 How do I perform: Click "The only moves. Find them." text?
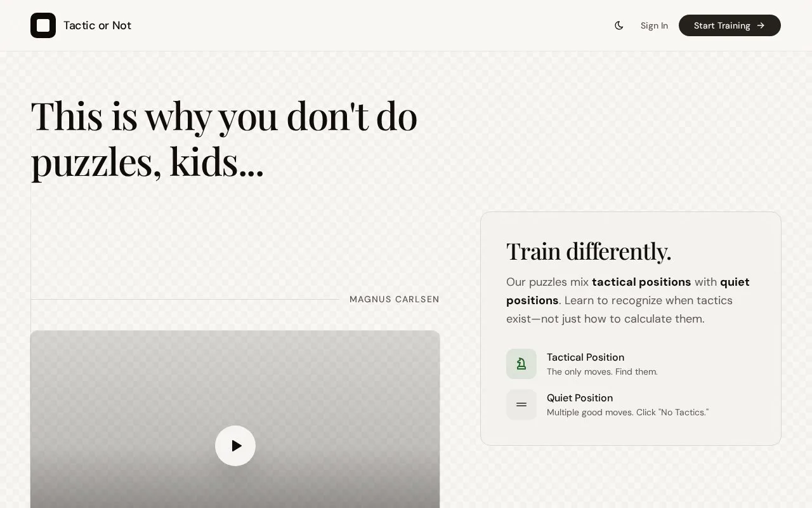[x=602, y=371]
